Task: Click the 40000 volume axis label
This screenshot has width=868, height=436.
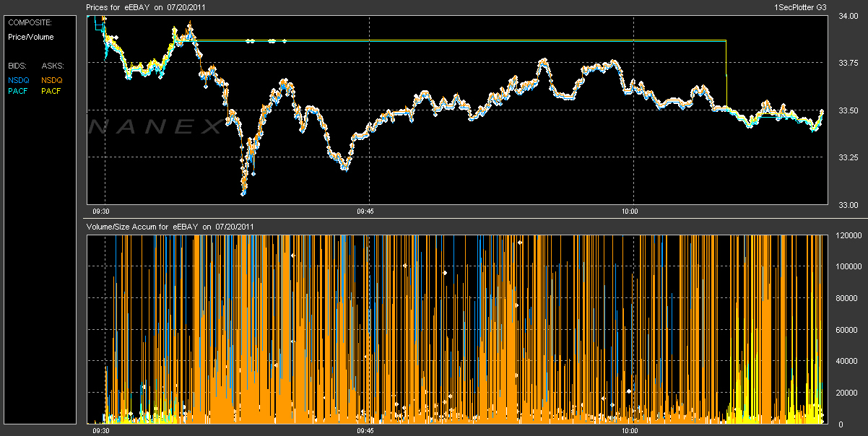Action: (x=847, y=361)
